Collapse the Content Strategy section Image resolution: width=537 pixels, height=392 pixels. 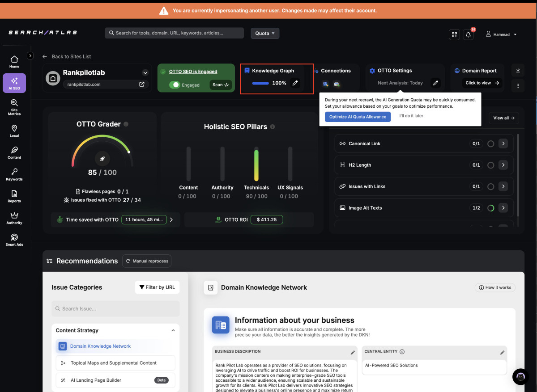coord(173,331)
